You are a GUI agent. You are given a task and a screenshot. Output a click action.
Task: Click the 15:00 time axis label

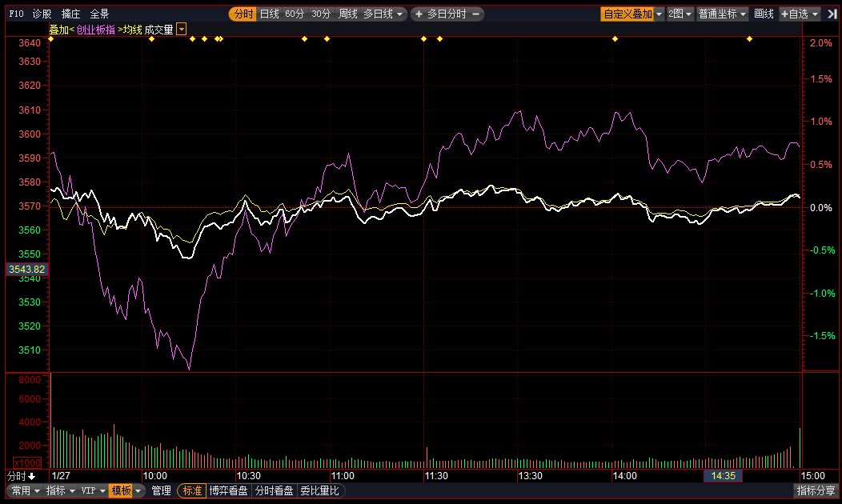pyautogui.click(x=812, y=476)
